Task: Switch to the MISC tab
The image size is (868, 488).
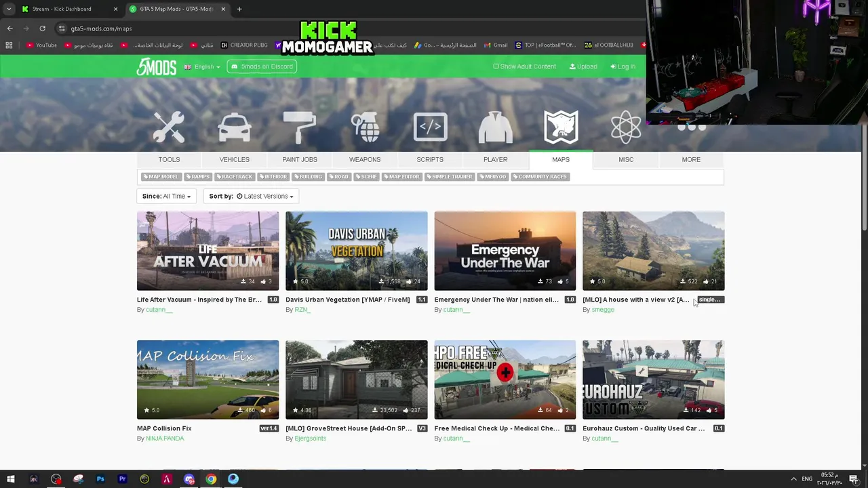Action: [x=626, y=159]
